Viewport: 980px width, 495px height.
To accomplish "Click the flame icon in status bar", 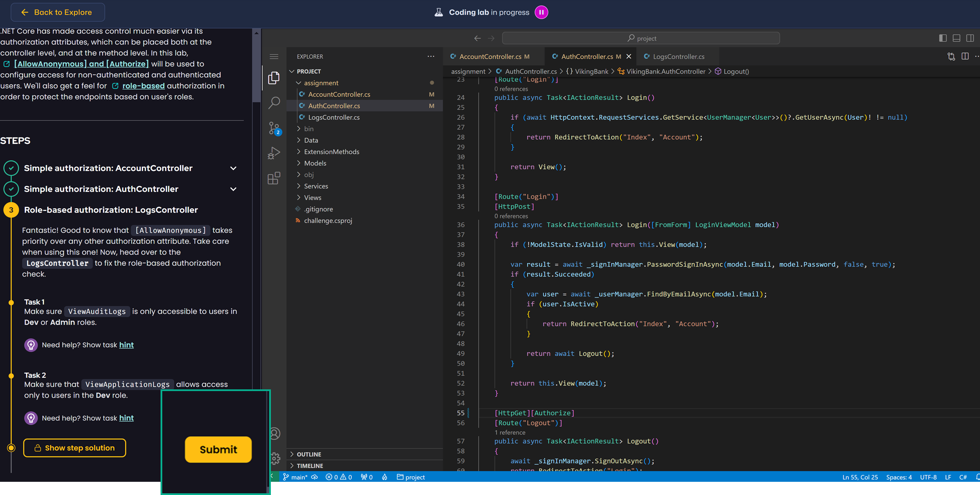I will [385, 477].
